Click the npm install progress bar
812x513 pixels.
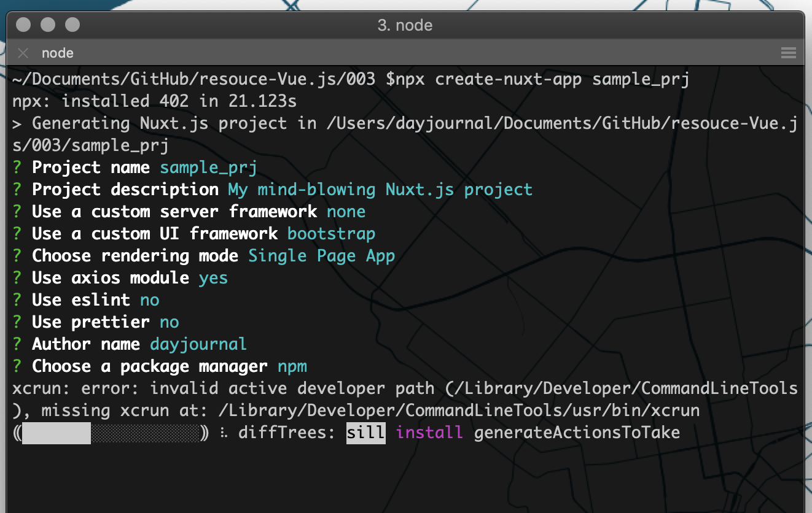click(x=111, y=433)
